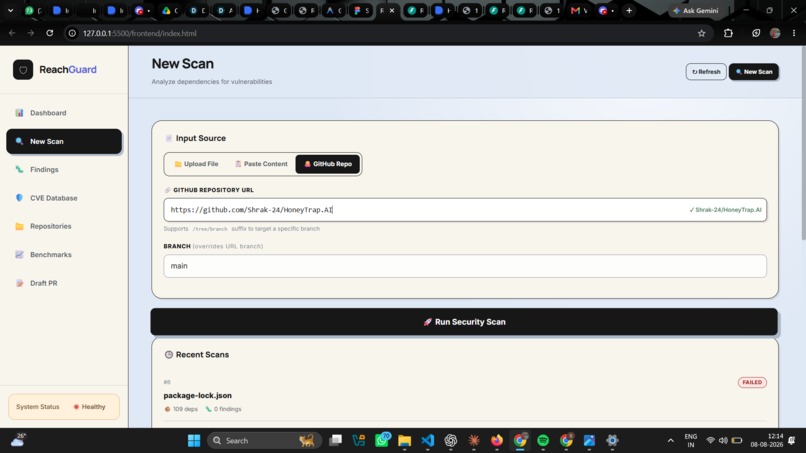The width and height of the screenshot is (806, 453).
Task: Click the Refresh button
Action: pyautogui.click(x=706, y=71)
